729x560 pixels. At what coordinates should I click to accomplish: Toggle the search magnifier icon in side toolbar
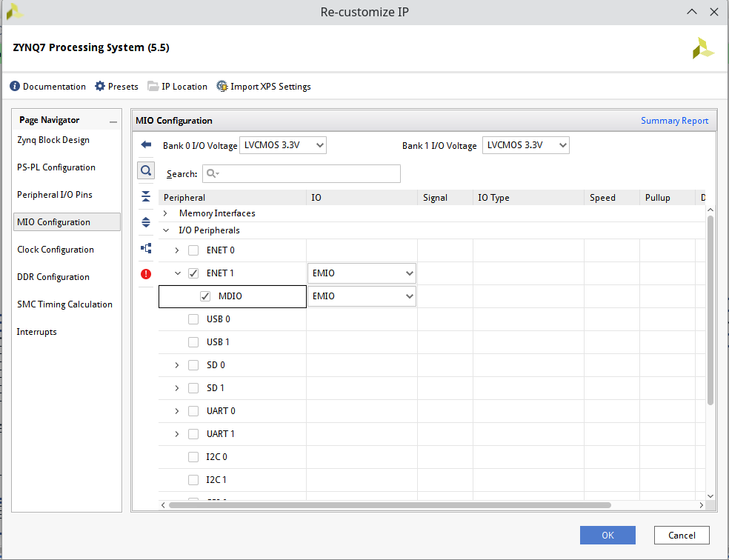(146, 170)
